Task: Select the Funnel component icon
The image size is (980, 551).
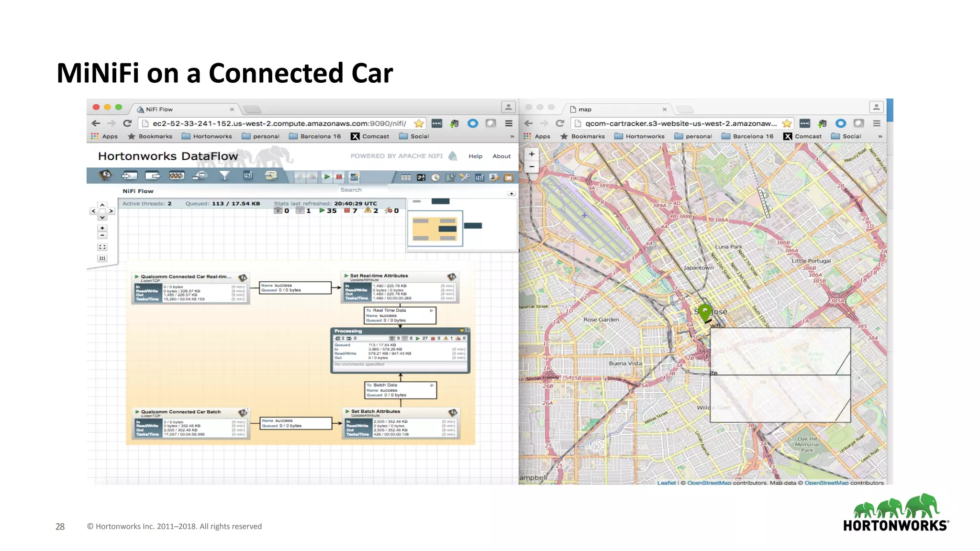Action: click(x=224, y=176)
